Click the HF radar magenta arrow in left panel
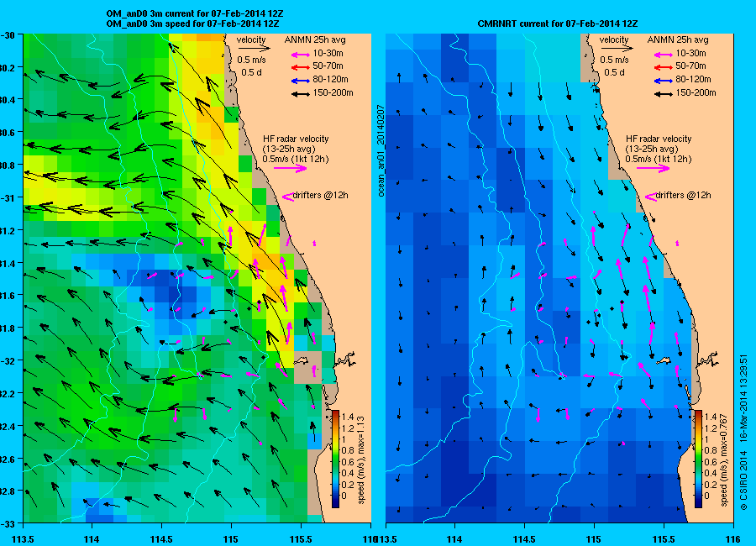Viewport: 756px width, 546px height. [291, 168]
